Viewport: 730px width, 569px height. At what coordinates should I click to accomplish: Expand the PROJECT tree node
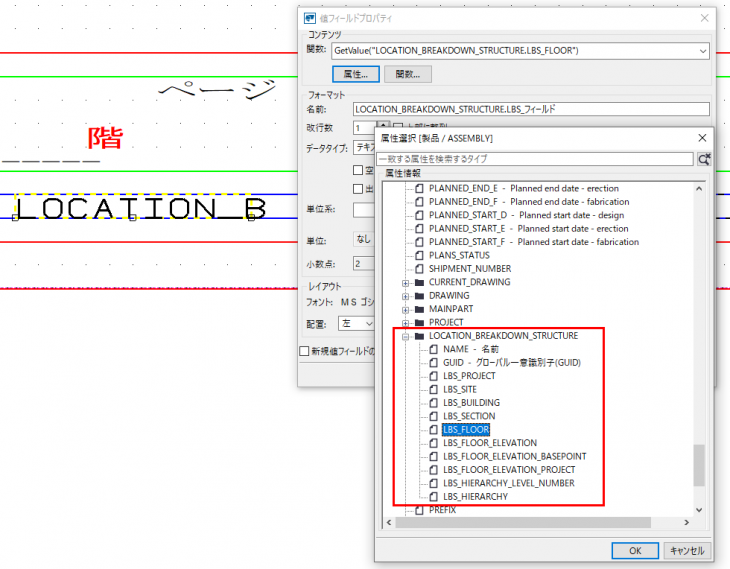406,323
